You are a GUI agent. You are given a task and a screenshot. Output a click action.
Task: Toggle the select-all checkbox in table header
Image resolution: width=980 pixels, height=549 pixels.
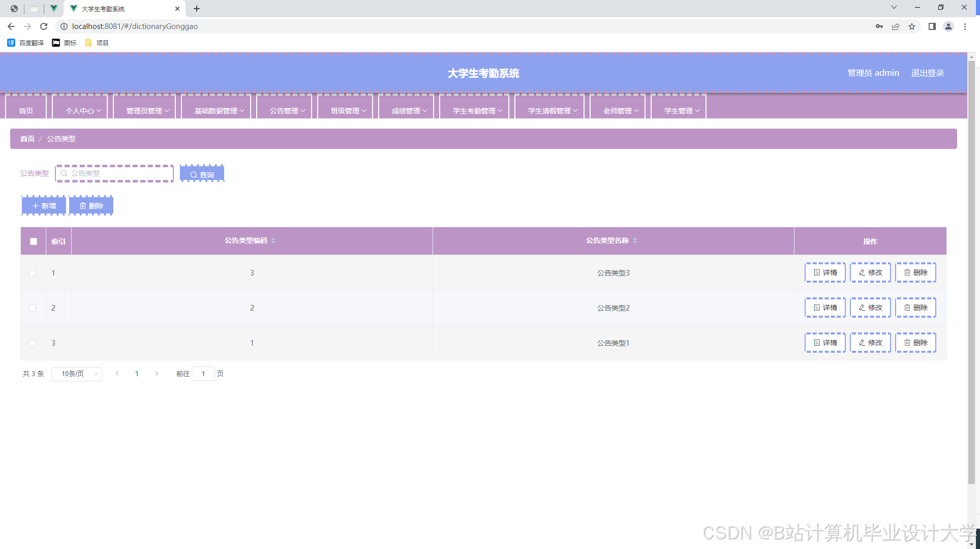(34, 241)
